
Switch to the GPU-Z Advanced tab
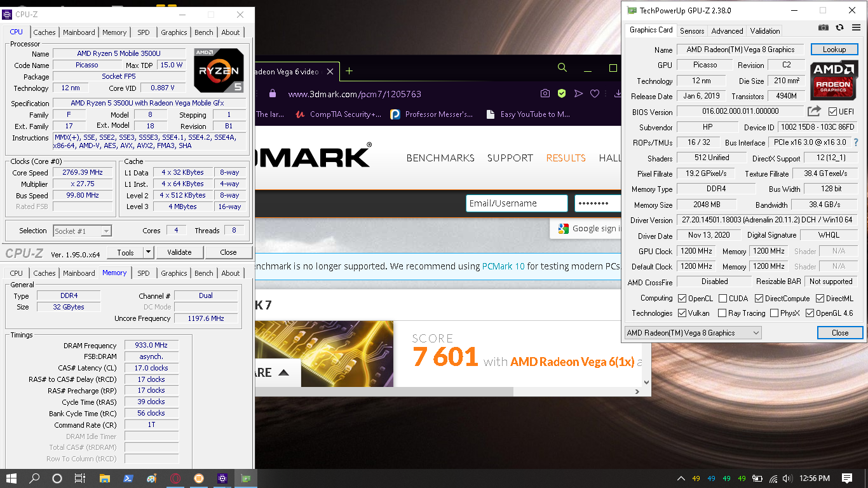click(x=727, y=30)
